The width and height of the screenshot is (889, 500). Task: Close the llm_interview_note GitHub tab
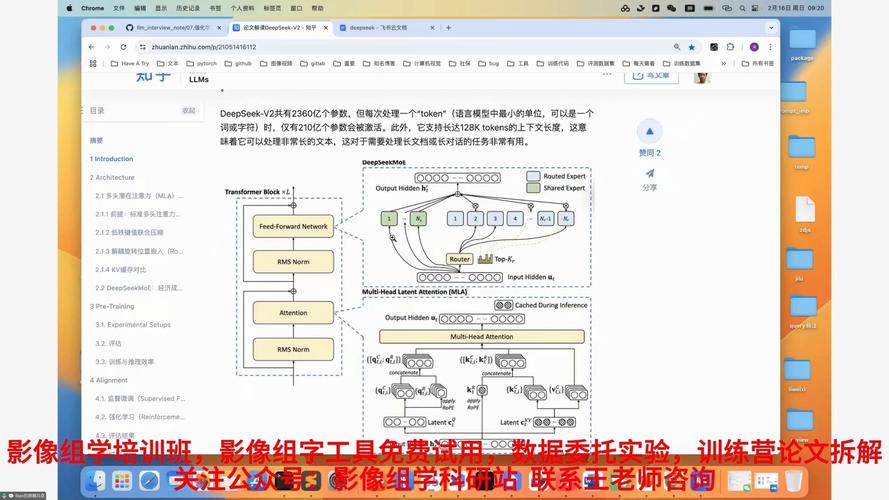pos(219,27)
